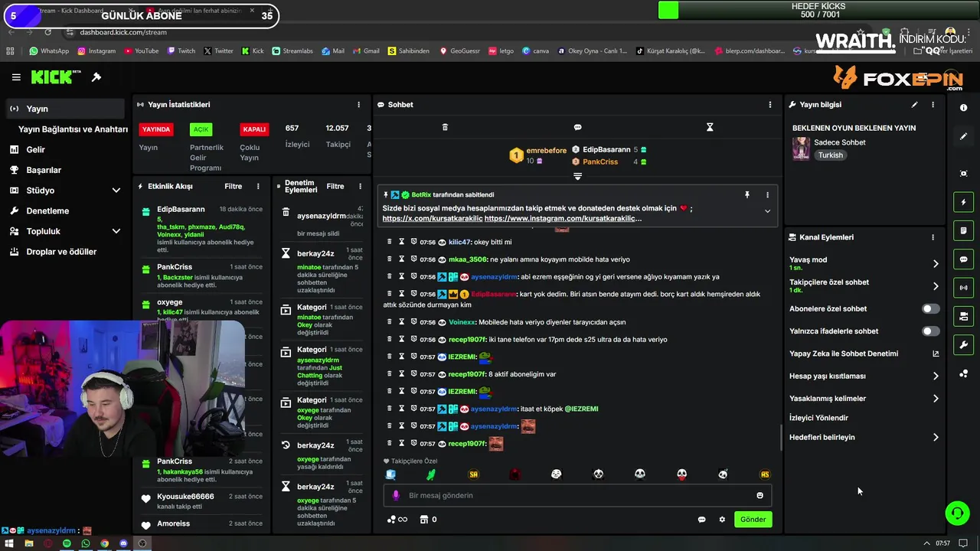Click the Windows Start button in taskbar

pos(8,543)
